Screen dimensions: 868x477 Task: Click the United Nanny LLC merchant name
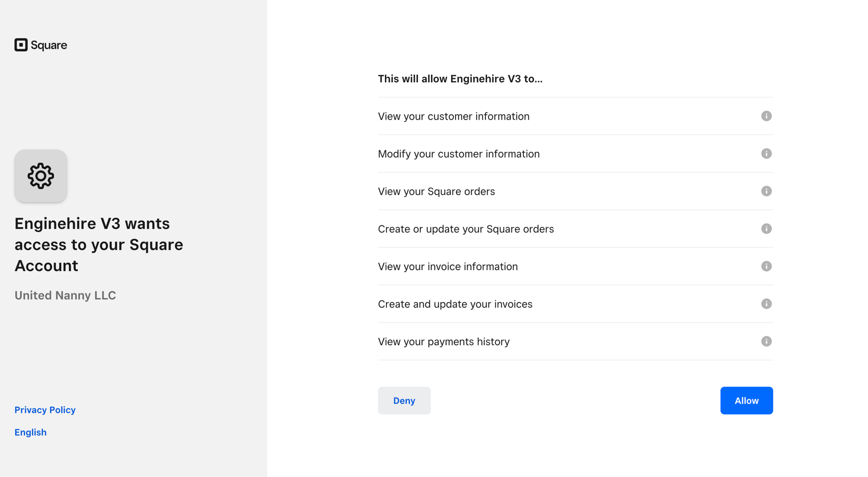(x=65, y=296)
